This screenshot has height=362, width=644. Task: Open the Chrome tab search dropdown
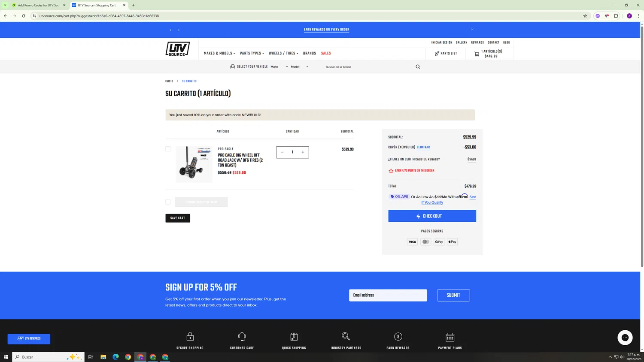5,5
